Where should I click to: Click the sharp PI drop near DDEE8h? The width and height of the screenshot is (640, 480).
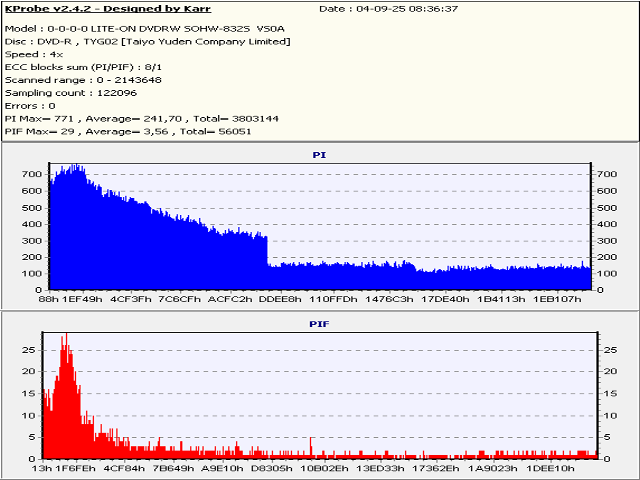pyautogui.click(x=267, y=251)
